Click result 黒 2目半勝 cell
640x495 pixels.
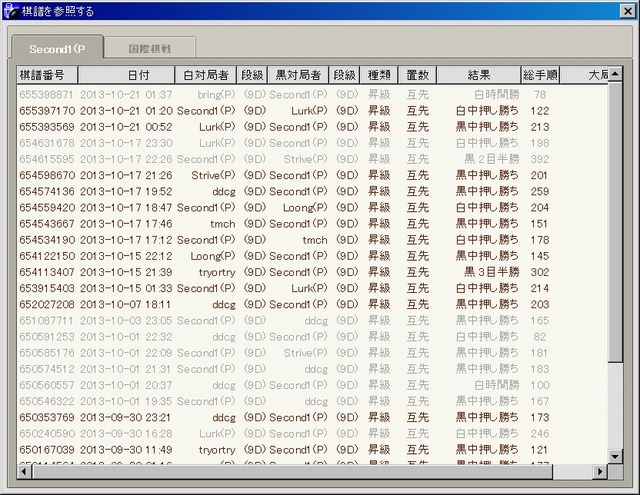492,159
